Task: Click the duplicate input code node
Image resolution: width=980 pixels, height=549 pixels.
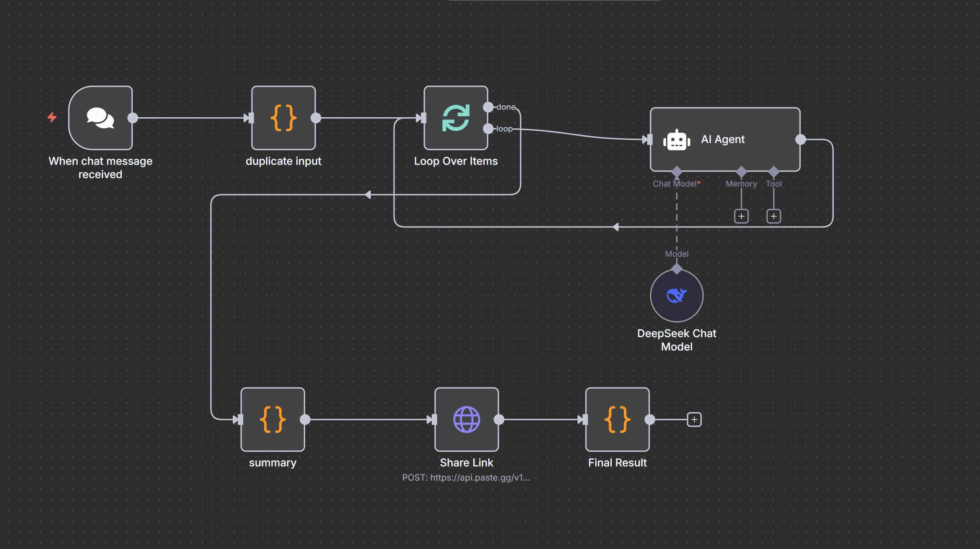Action: pos(283,118)
